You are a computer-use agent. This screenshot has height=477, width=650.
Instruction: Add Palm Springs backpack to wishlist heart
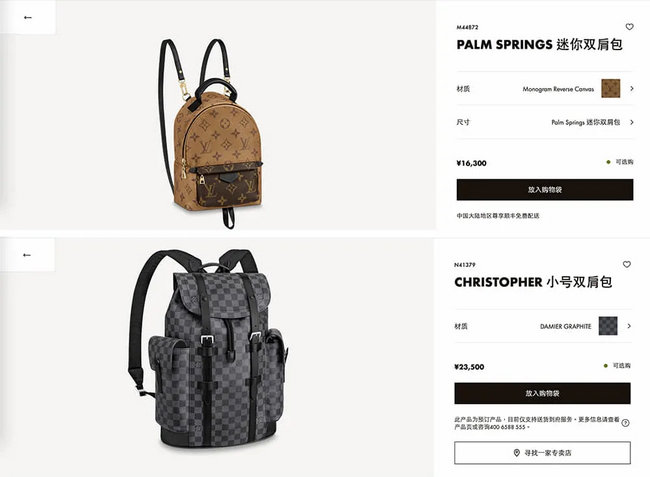[629, 27]
